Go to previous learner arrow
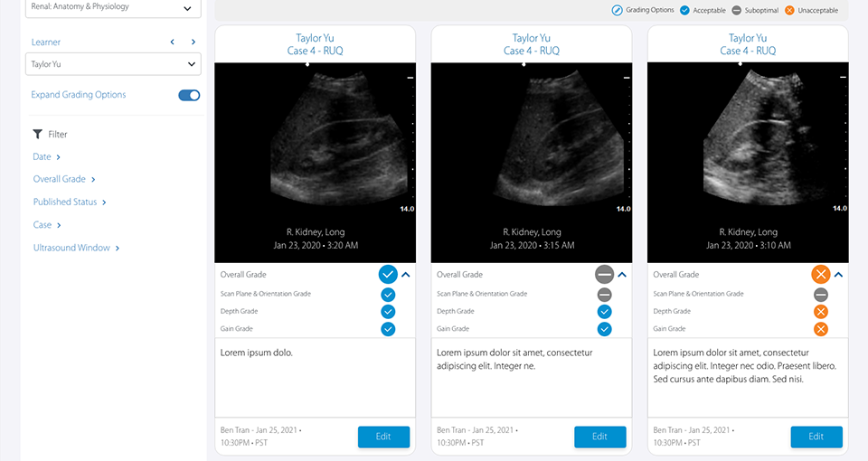Screen dimensions: 868x461 tap(172, 42)
